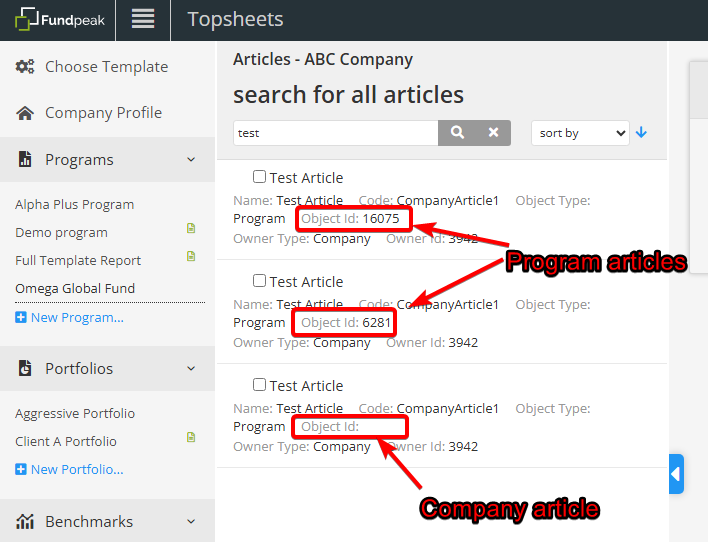Click the New Program link
Screen dimensions: 708x542
click(x=76, y=318)
